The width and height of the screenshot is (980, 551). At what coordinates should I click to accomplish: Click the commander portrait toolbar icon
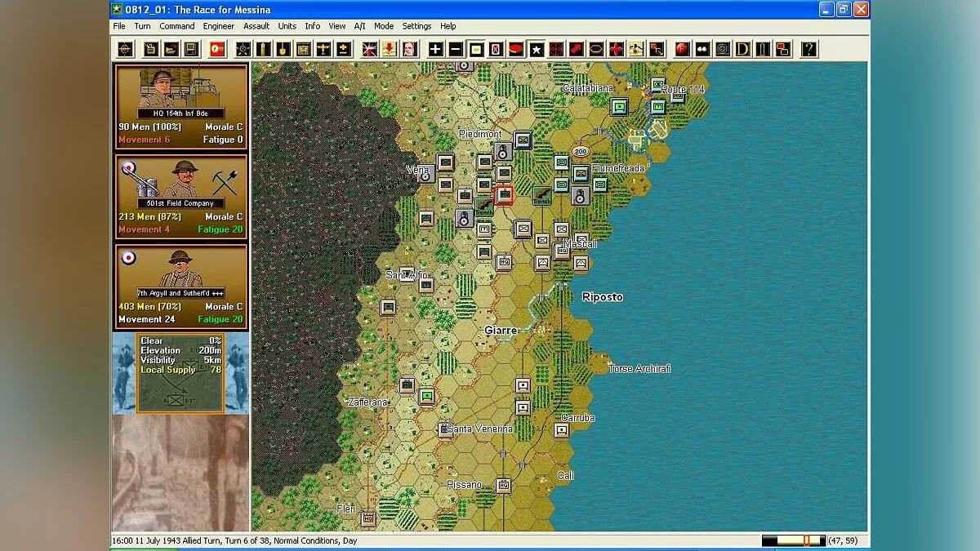408,49
